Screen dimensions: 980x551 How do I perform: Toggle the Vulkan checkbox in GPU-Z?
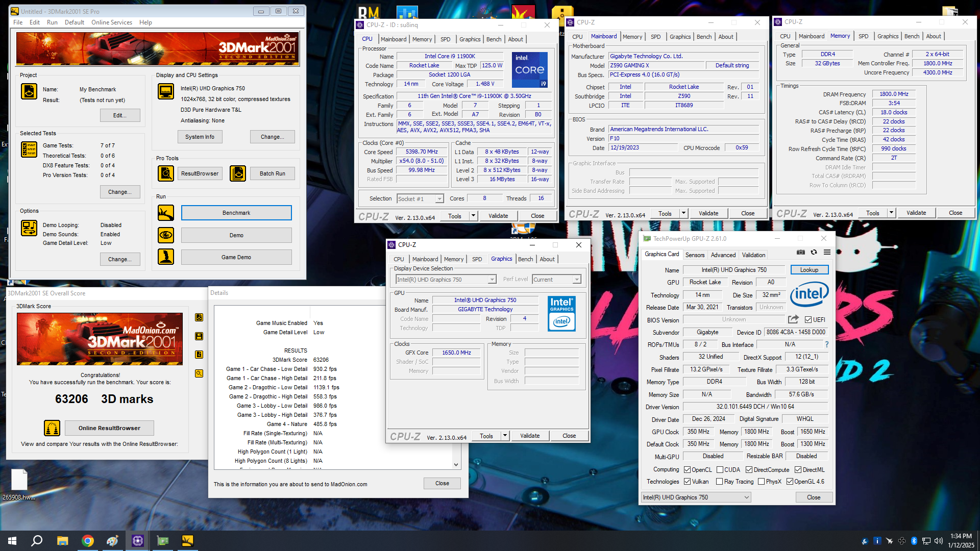(x=687, y=482)
